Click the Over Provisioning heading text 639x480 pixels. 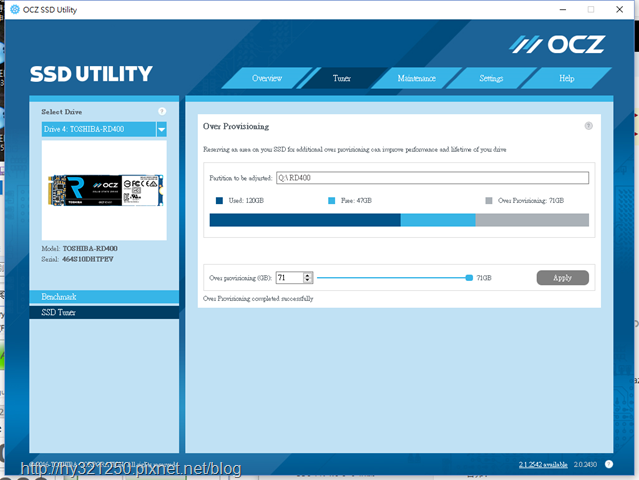click(236, 126)
